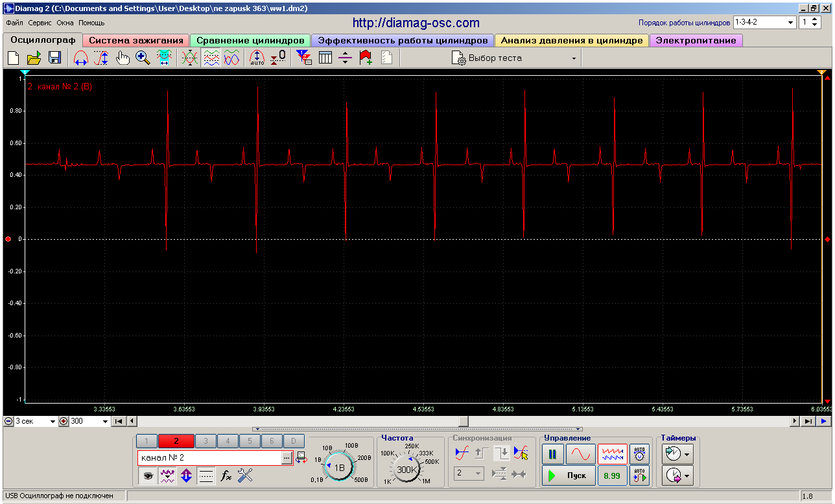
Task: Open the 3 сек time span dropdown
Action: (x=36, y=421)
